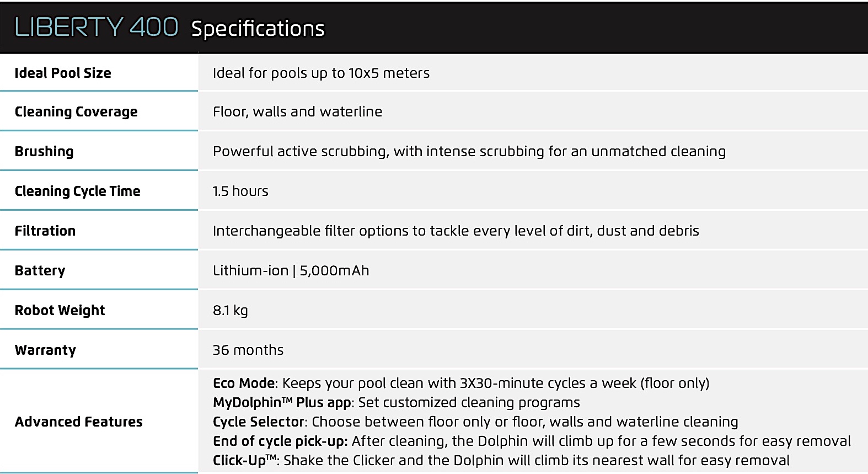Click the LIBERTY 400 title text
This screenshot has width=868, height=474.
click(97, 27)
